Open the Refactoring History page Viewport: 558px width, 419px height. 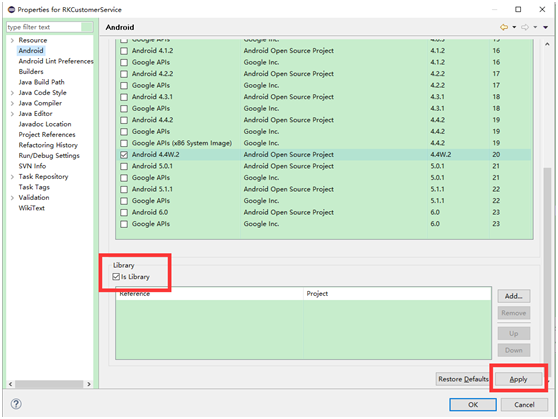coord(48,145)
